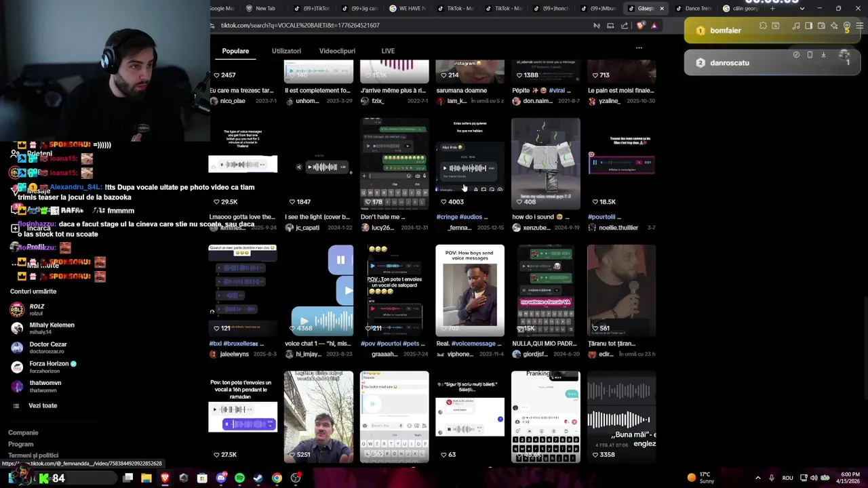The image size is (868, 488).
Task: Click the share icon in address bar
Action: point(625,26)
